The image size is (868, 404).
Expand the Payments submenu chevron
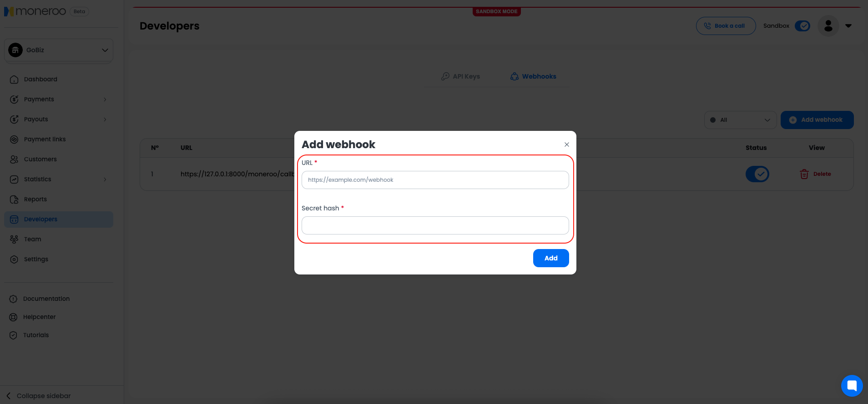pos(105,100)
